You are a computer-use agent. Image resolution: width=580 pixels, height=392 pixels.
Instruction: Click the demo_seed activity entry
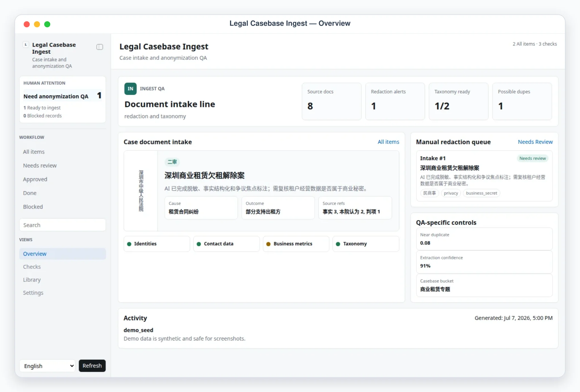(138, 330)
